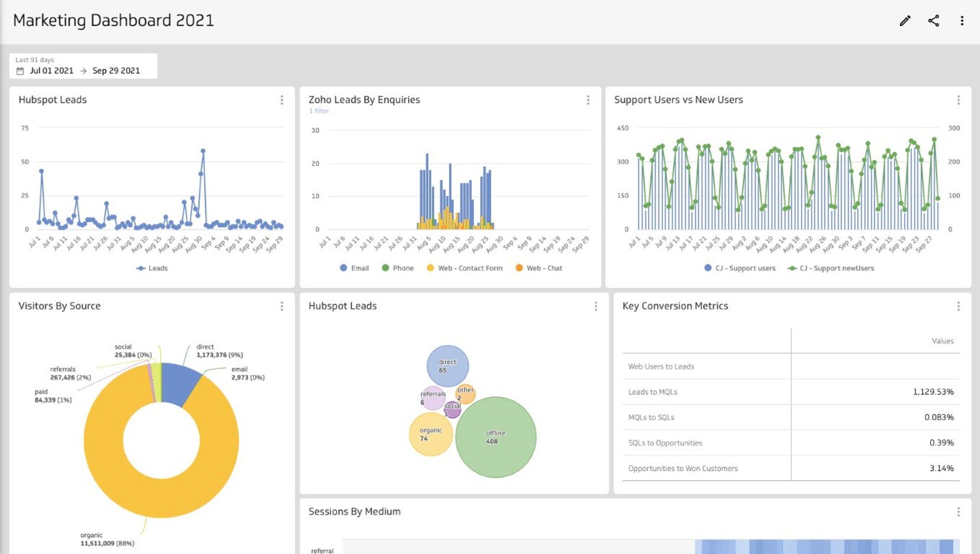Toggle the CJ - Support users legend entry
Viewport: 980px width, 554px height.
click(x=741, y=268)
